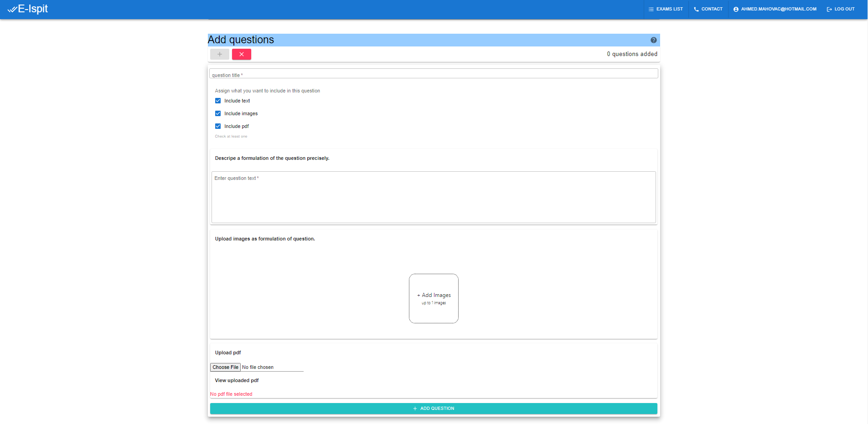Viewport: 868px width, 424px height.
Task: Click the question title input field
Action: (433, 73)
